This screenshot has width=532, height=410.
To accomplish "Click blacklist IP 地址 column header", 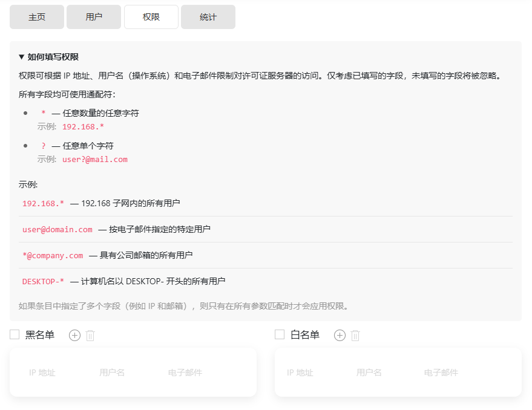I will click(x=42, y=373).
